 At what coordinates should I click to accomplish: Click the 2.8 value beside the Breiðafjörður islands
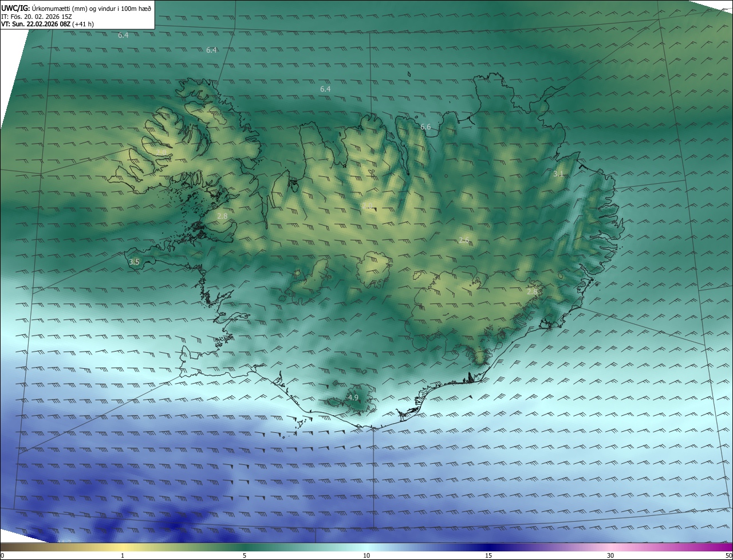click(x=223, y=216)
